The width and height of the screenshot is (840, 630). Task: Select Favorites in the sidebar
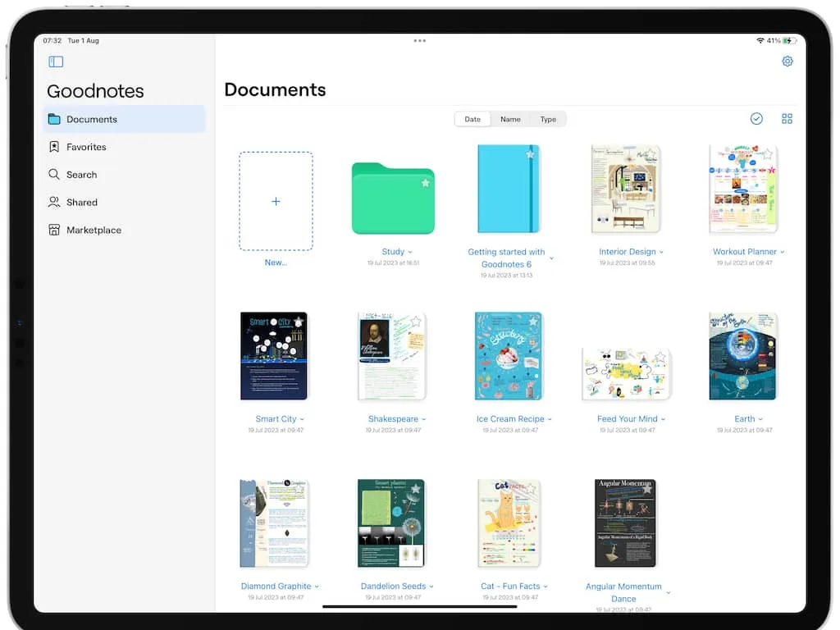124,147
